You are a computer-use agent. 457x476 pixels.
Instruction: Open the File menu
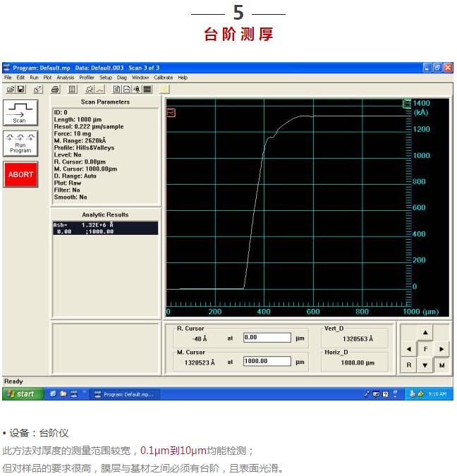8,78
